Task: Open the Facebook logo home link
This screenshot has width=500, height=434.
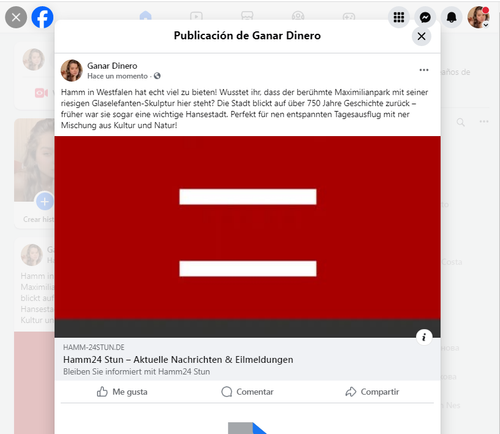Action: (x=42, y=17)
